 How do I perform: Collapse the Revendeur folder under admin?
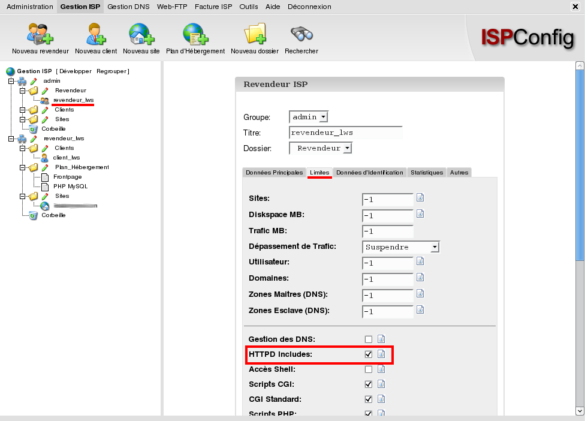click(x=22, y=91)
